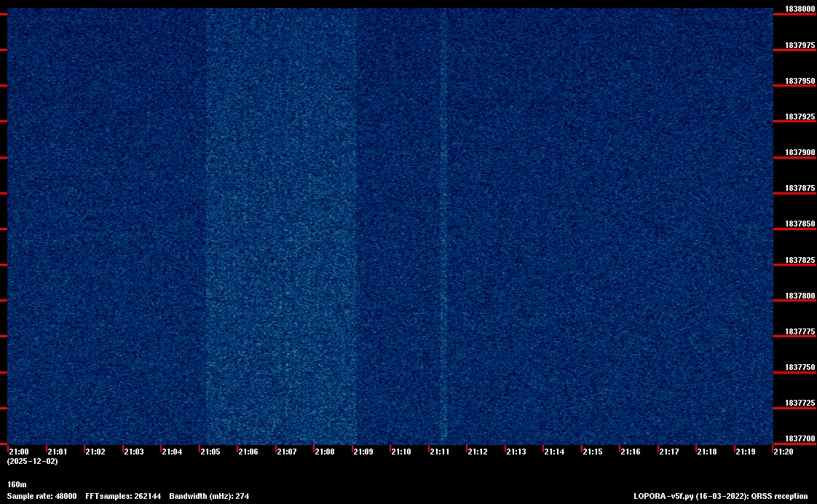The image size is (817, 504).
Task: Click the 21:10 time label
Action: point(401,452)
